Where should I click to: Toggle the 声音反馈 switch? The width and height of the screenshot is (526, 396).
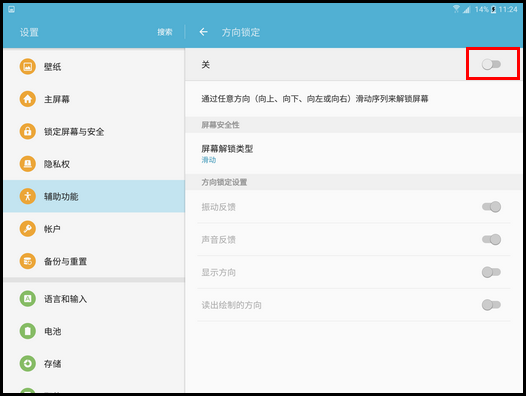(x=491, y=239)
